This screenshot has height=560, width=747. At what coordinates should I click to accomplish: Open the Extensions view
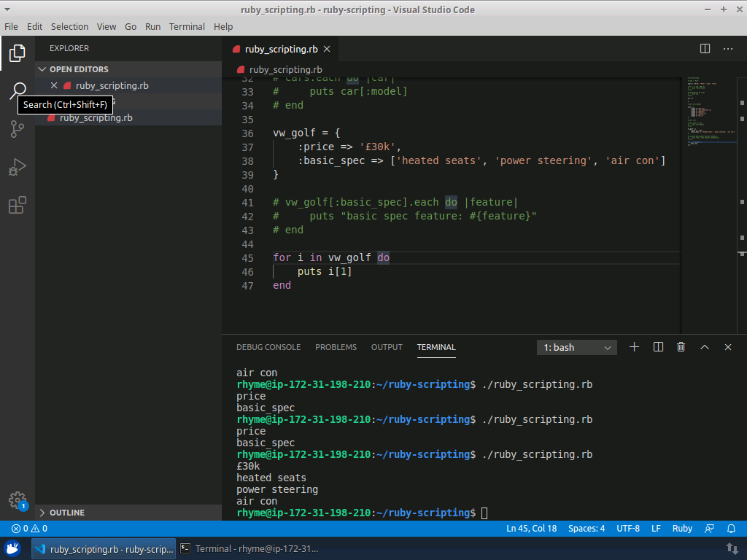pyautogui.click(x=18, y=206)
